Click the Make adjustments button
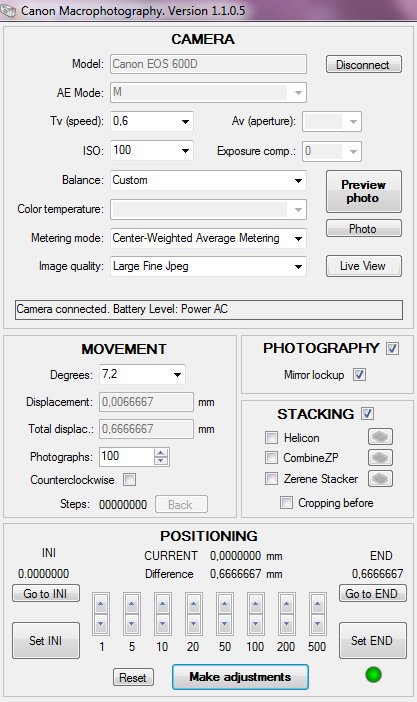 [241, 676]
